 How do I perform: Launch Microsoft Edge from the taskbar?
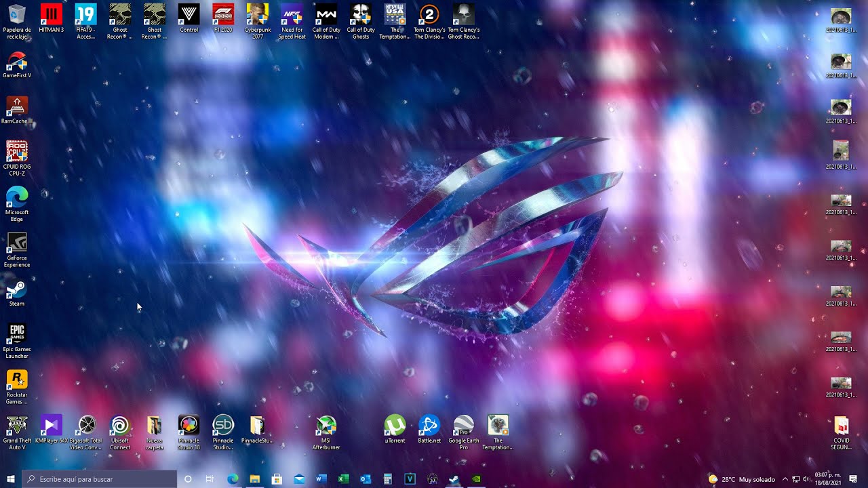point(233,479)
